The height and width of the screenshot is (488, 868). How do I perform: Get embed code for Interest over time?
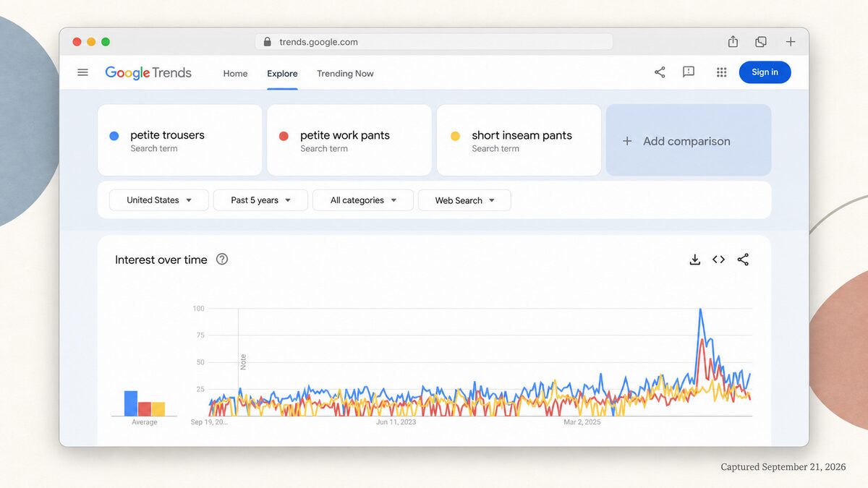[x=718, y=260]
